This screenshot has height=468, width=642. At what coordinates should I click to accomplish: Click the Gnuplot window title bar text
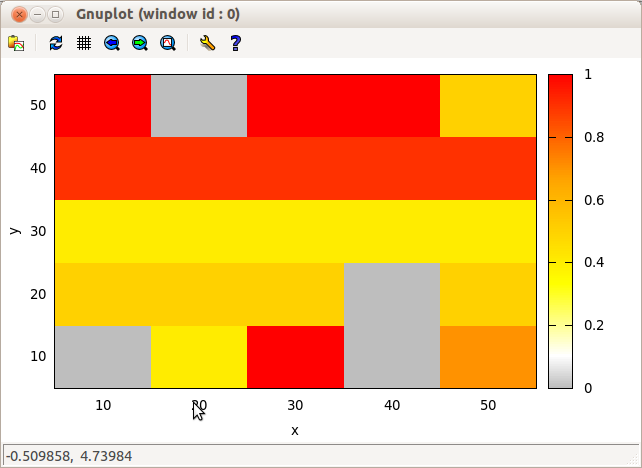158,14
